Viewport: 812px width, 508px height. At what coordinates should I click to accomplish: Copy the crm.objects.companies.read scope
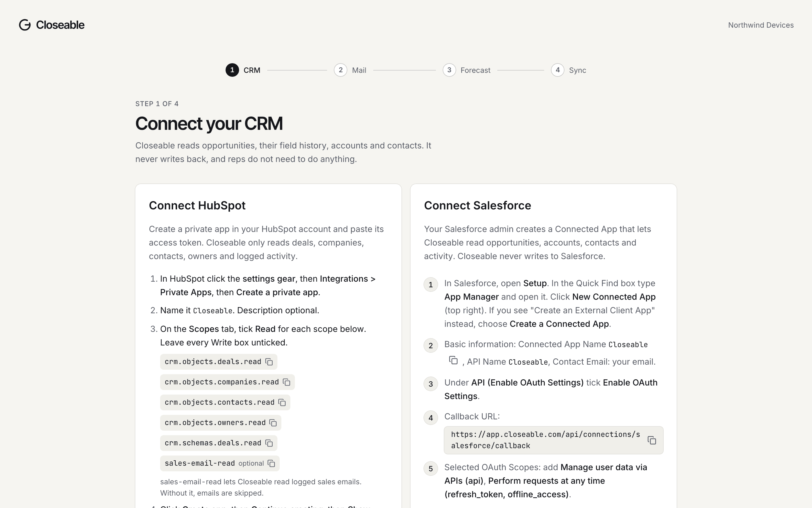tap(286, 382)
